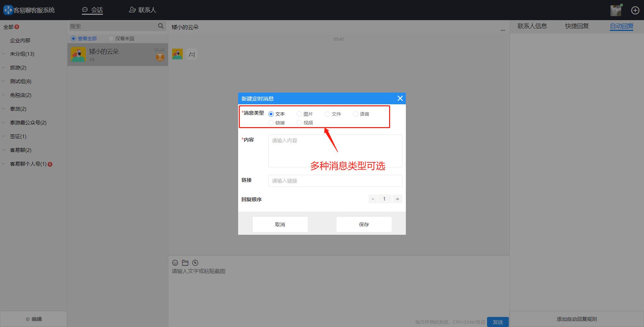Screen dimensions: 644x327
Task: Select the 语音 message type radio
Action: point(356,114)
